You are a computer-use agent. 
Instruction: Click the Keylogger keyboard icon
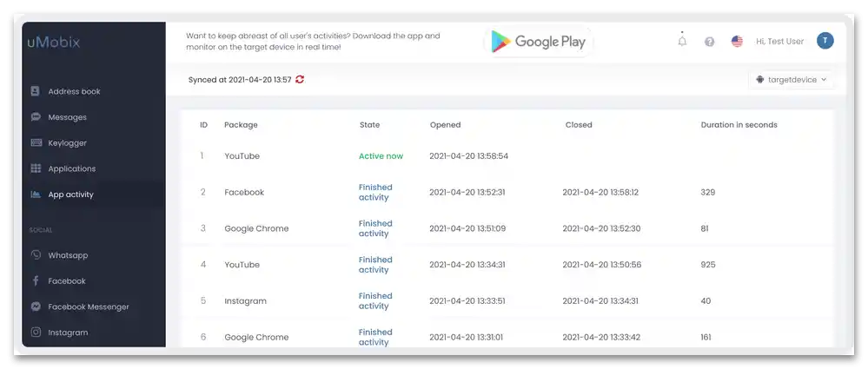(x=36, y=142)
